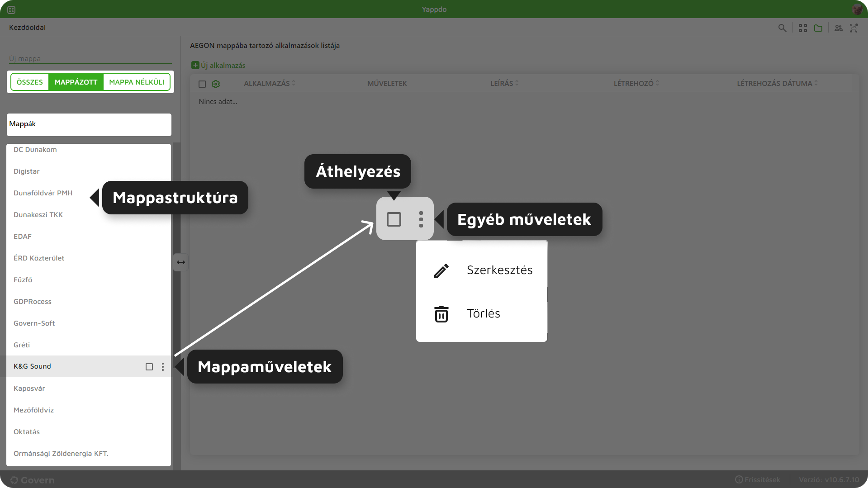Screen dimensions: 868x488
Task: Open the Frissítések link in footer
Action: click(x=758, y=480)
